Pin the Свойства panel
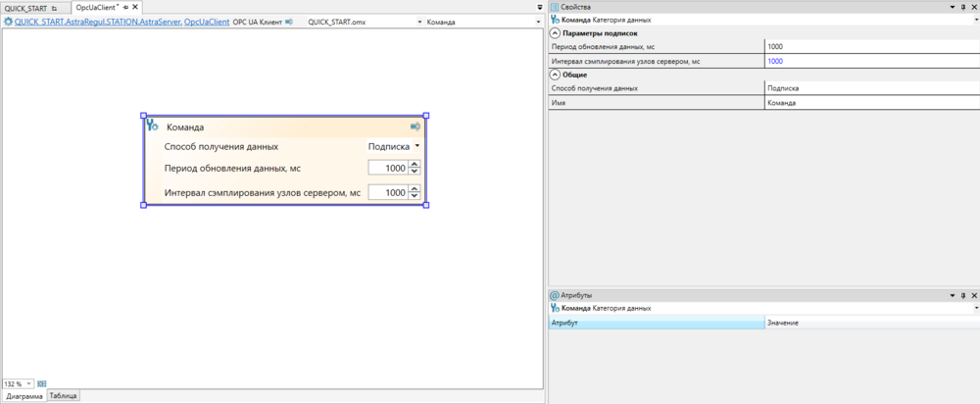Viewport: 980px width, 404px height. click(x=961, y=7)
